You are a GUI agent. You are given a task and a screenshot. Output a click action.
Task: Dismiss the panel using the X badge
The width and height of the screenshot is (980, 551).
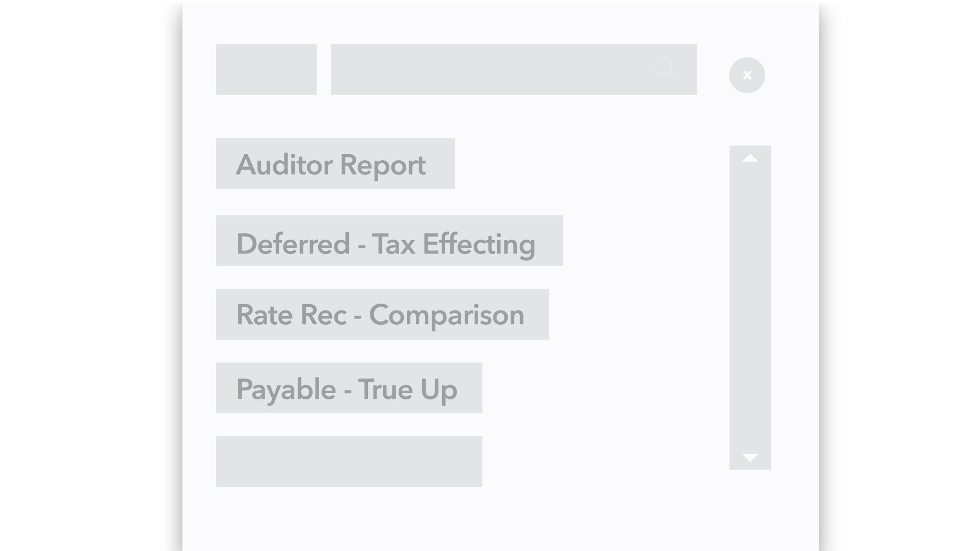(x=746, y=75)
